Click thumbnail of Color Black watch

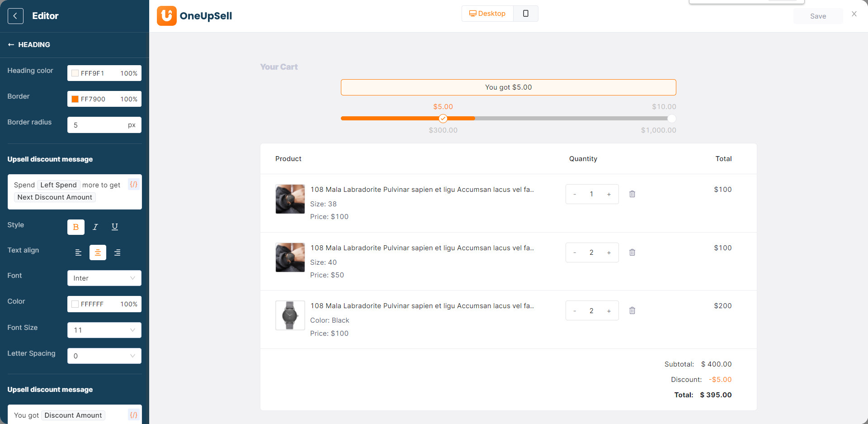pos(290,315)
